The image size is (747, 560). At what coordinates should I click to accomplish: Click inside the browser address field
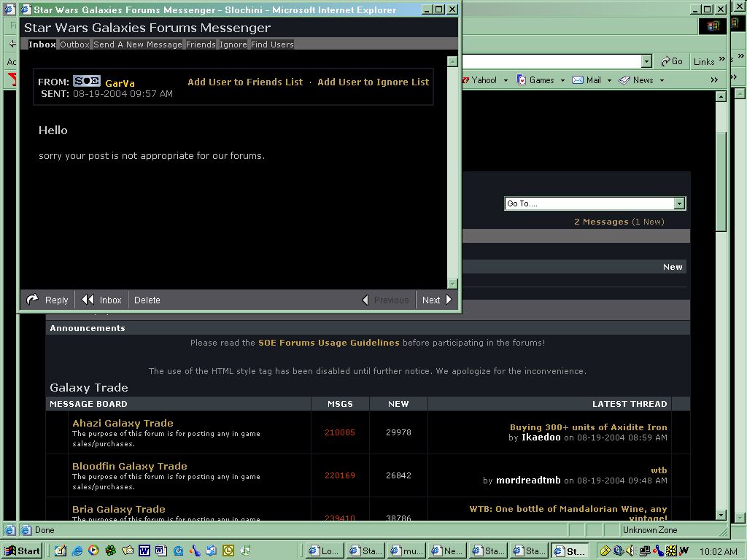(551, 61)
